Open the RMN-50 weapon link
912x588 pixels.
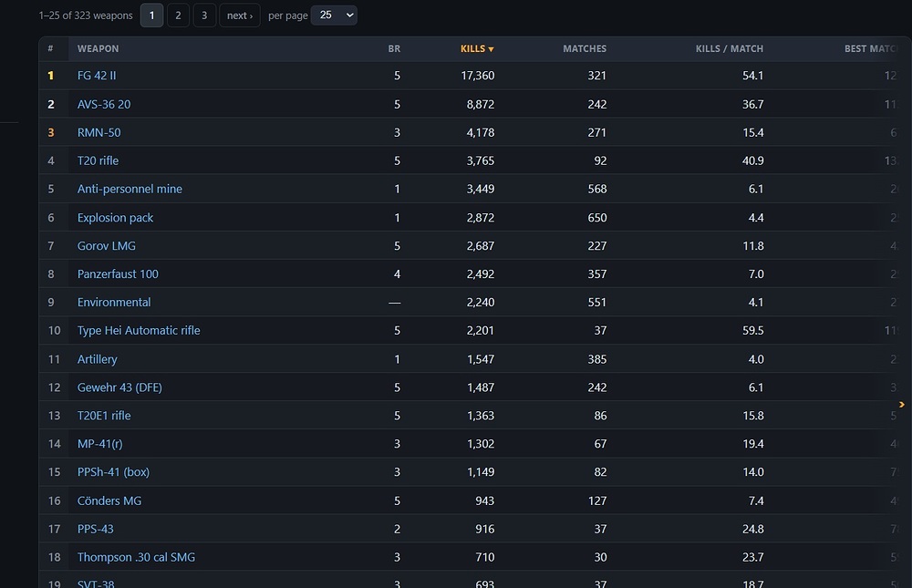98,132
